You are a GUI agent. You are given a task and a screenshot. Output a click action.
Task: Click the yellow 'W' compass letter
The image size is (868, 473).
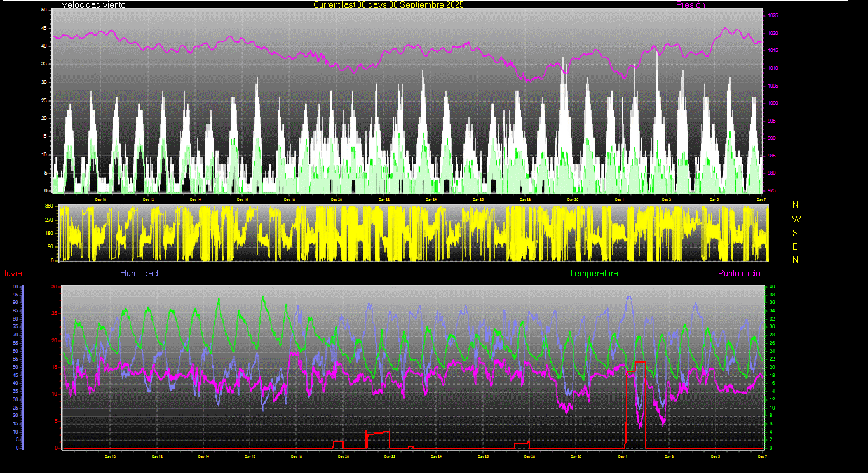click(796, 218)
